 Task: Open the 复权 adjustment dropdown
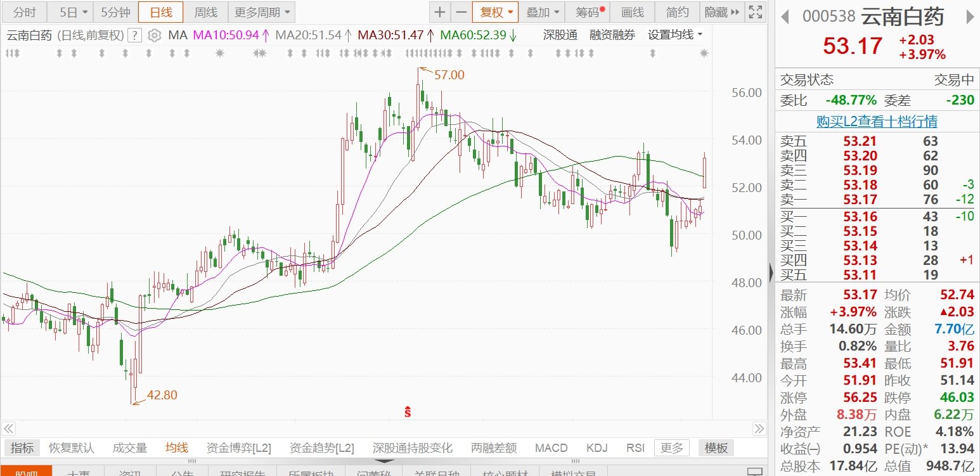(x=495, y=12)
